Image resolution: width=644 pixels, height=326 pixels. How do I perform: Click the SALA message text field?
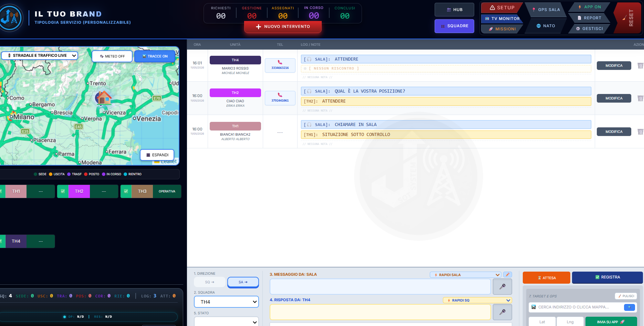pyautogui.click(x=380, y=286)
